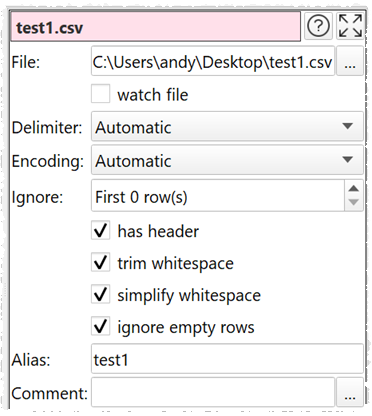The height and width of the screenshot is (416, 372).
Task: Click the File path text field
Action: [213, 61]
